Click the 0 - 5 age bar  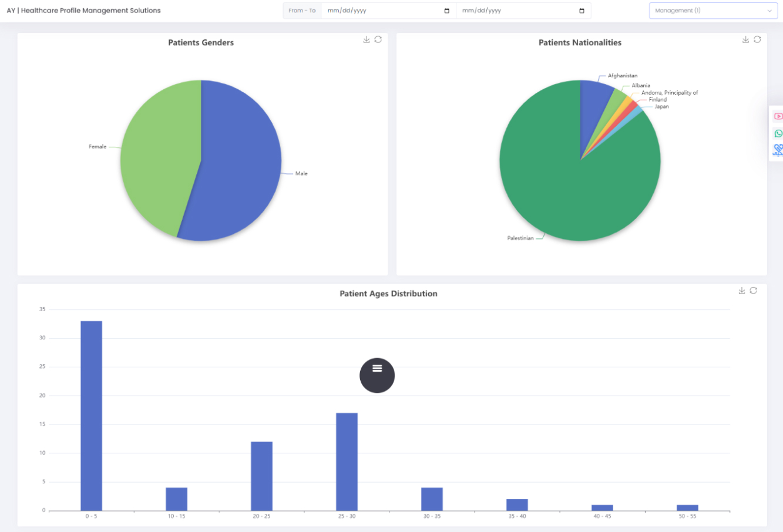[91, 416]
